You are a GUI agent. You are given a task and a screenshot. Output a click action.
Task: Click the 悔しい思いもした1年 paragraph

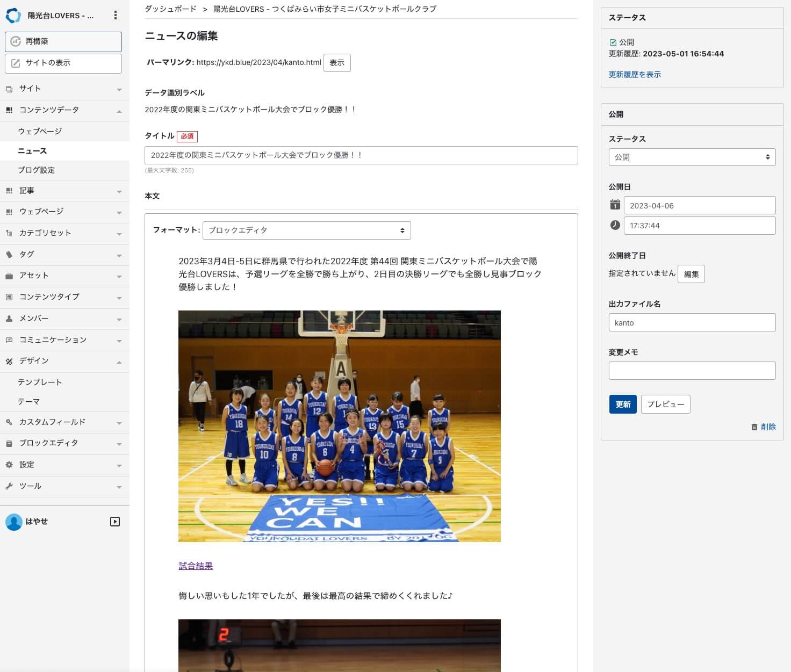point(315,596)
